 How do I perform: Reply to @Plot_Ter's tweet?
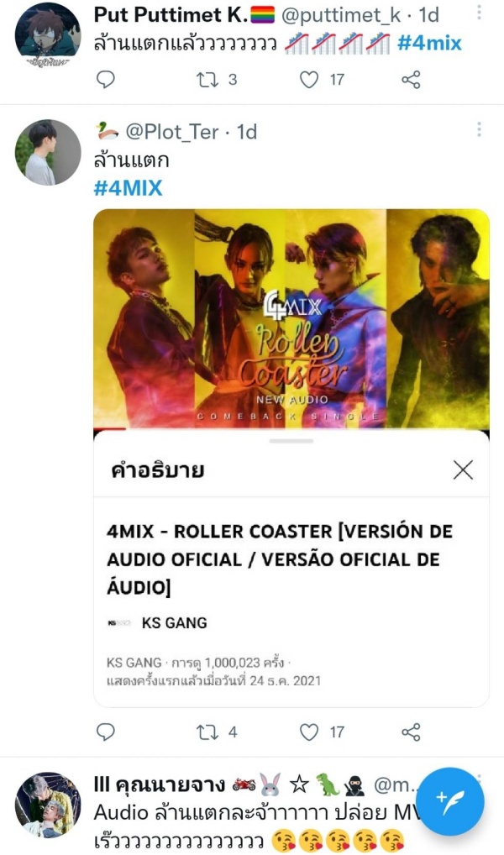click(x=105, y=732)
